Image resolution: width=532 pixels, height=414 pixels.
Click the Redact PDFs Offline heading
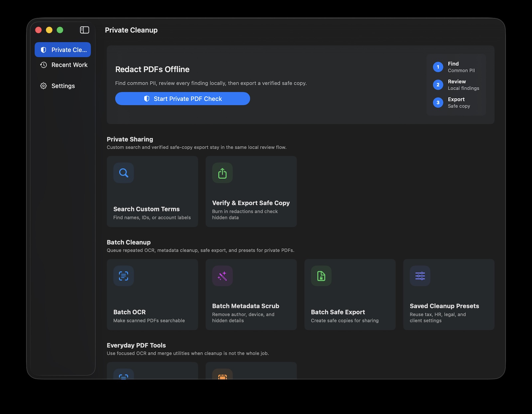pos(152,69)
